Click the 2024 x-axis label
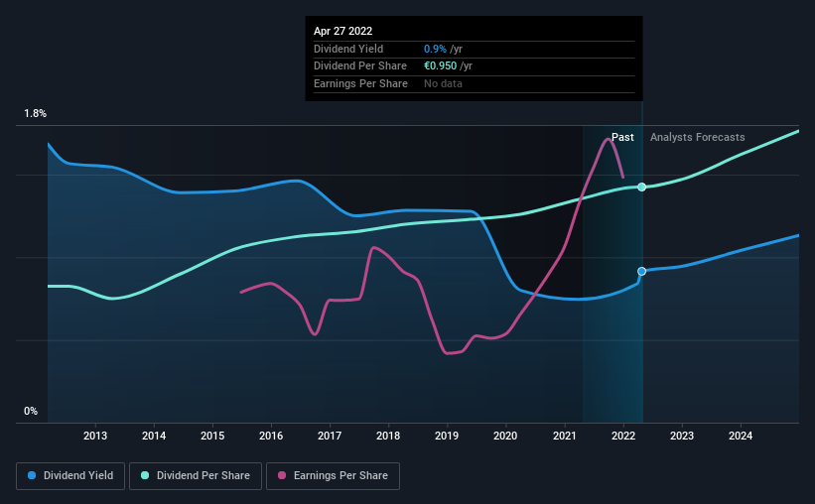 pyautogui.click(x=741, y=436)
